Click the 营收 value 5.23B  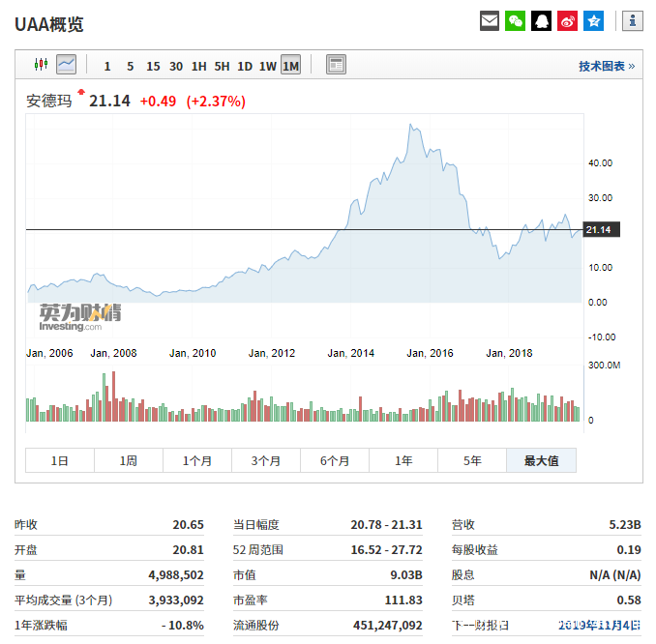[625, 525]
